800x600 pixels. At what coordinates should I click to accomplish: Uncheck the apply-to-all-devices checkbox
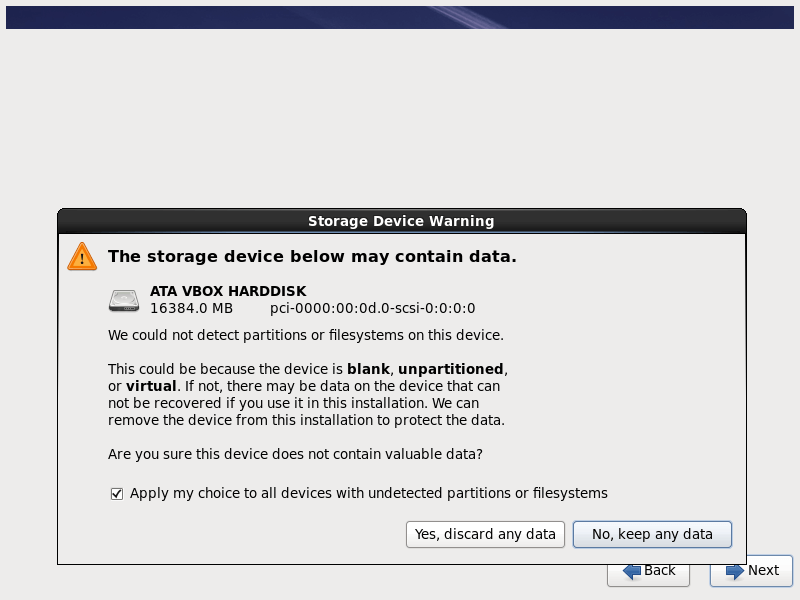(117, 493)
